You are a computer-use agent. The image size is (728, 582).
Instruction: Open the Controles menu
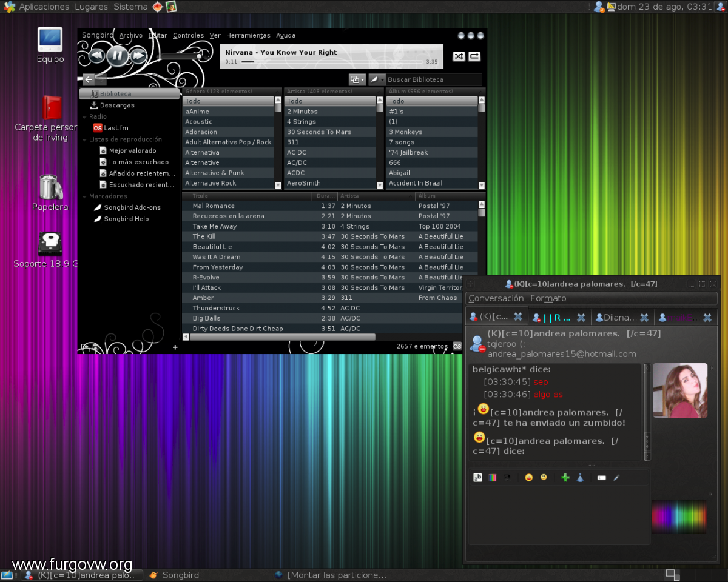click(x=188, y=35)
